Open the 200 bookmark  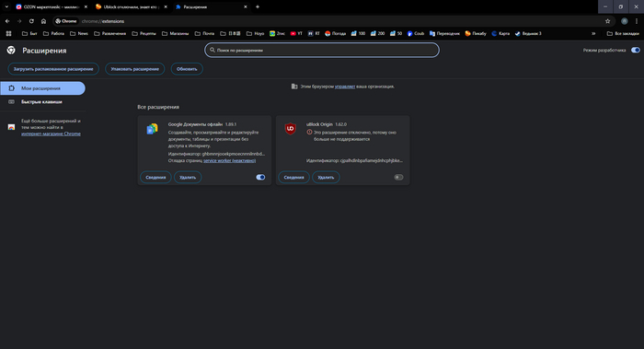click(378, 34)
